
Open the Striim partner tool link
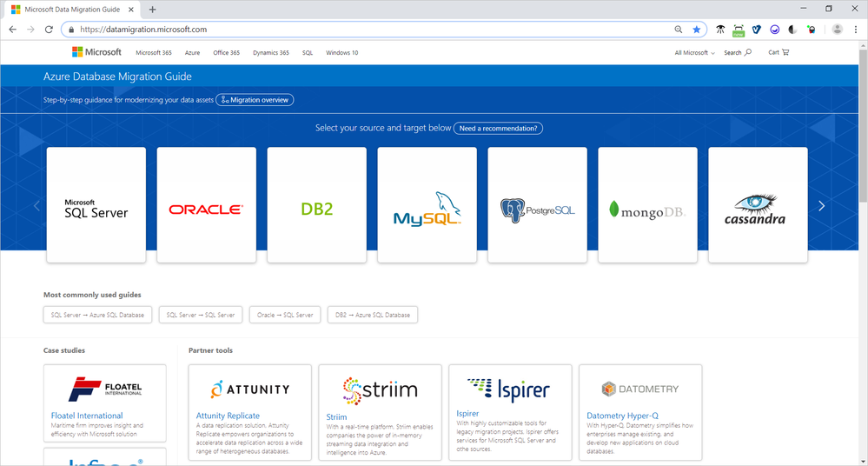[x=336, y=416]
